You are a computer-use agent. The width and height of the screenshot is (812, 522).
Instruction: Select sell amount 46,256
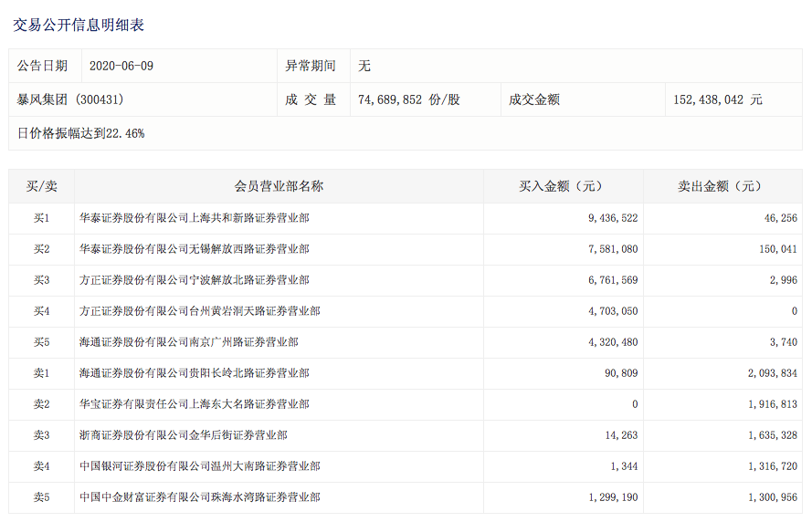(781, 218)
